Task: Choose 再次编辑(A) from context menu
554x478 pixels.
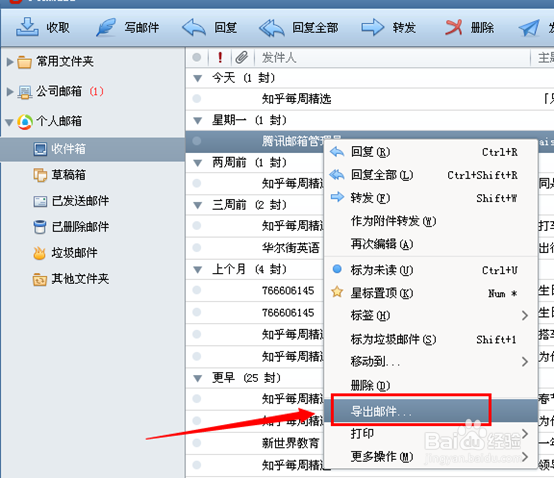Action: pyautogui.click(x=431, y=244)
